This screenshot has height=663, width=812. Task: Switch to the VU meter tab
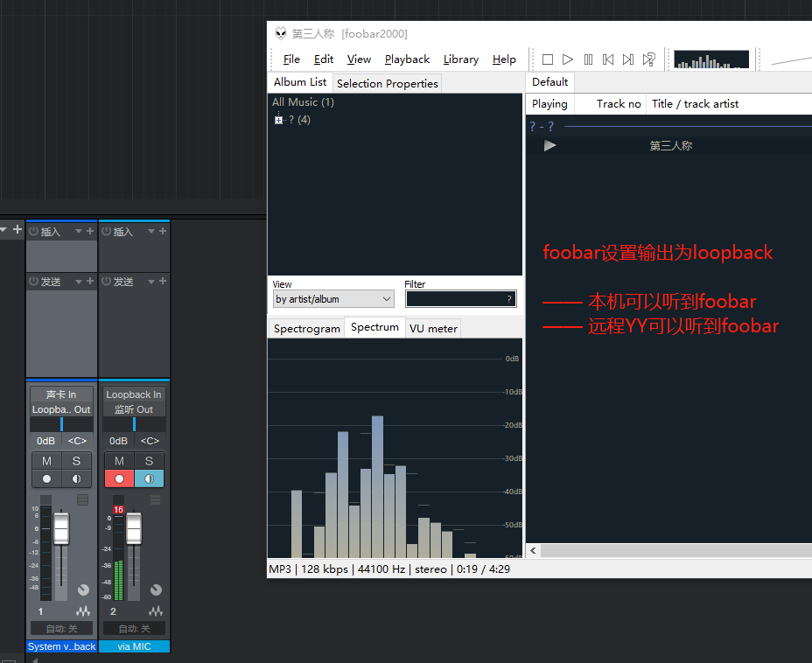pos(432,329)
